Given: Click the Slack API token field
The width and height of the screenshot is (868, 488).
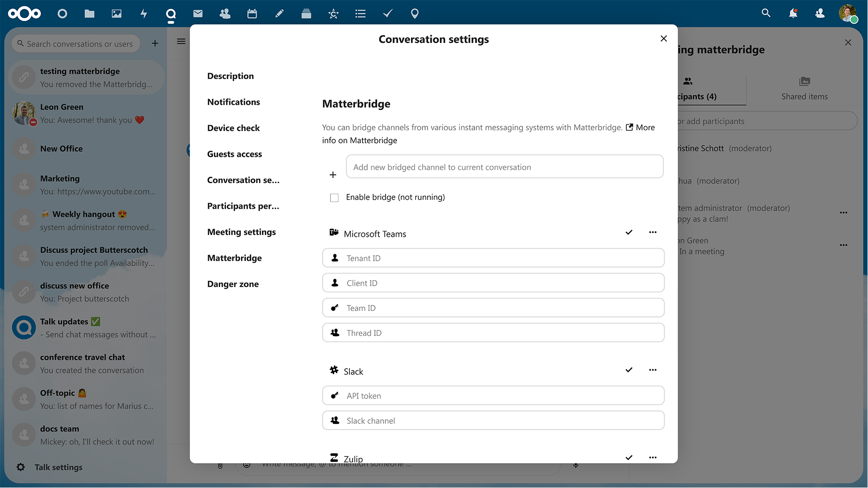Looking at the screenshot, I should [493, 396].
